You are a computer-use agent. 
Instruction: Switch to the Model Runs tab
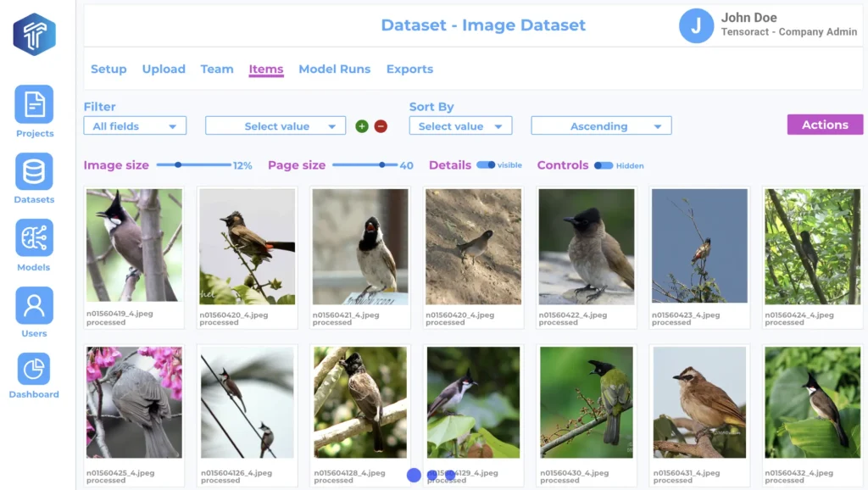pos(335,69)
